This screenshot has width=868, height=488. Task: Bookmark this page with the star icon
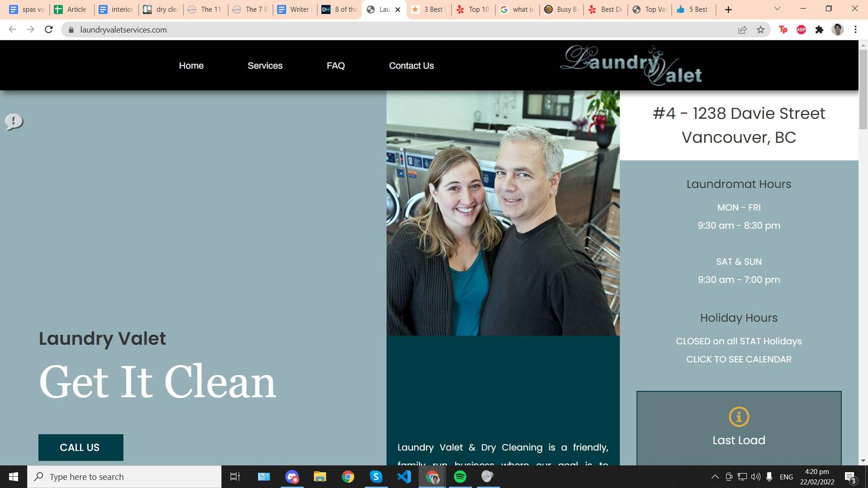point(760,29)
